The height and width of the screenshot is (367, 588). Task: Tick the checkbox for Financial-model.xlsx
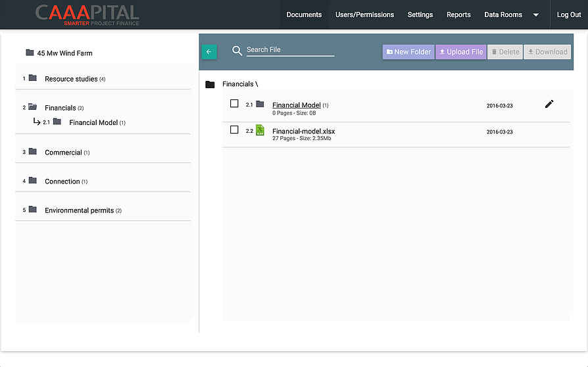[x=234, y=130]
